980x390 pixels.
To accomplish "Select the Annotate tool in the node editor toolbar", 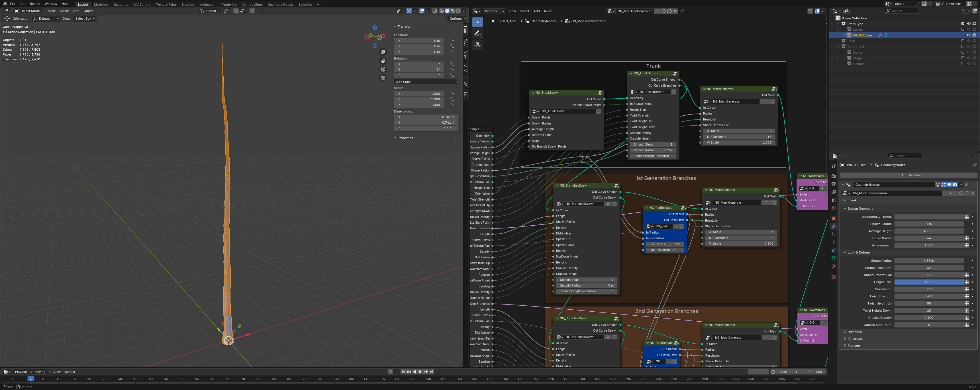I will click(x=478, y=34).
